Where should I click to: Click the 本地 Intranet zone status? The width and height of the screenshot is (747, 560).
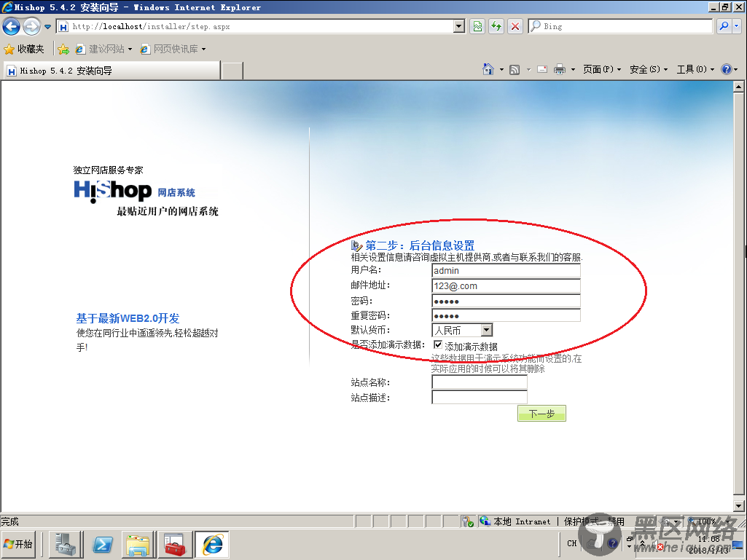pyautogui.click(x=515, y=521)
